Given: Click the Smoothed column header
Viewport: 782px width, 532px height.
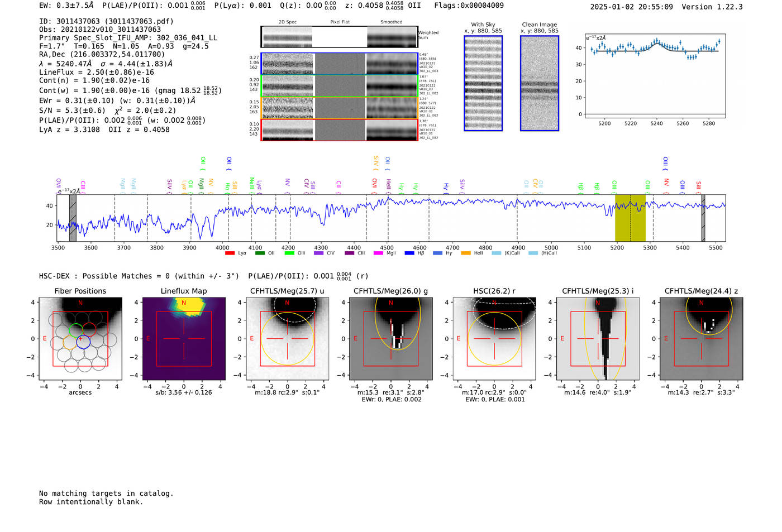Looking at the screenshot, I should [391, 22].
